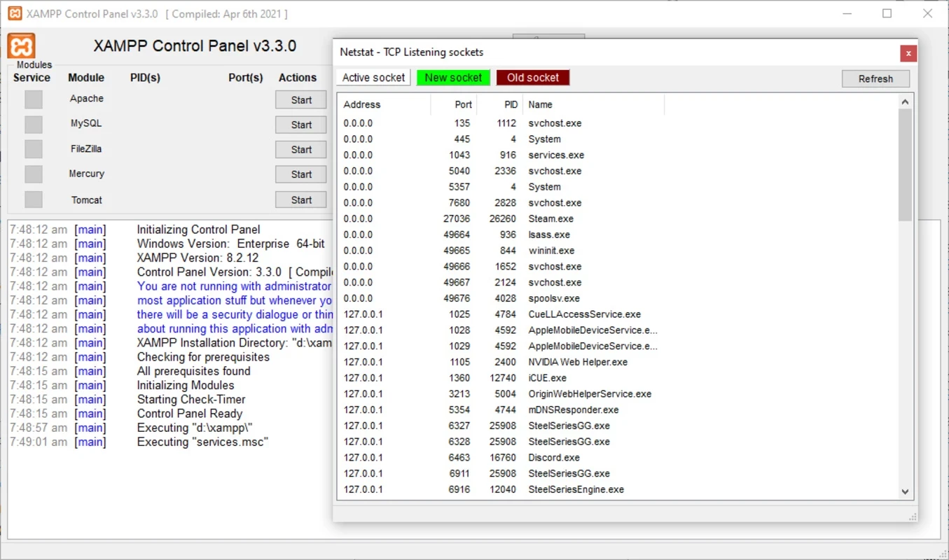This screenshot has height=560, width=949.
Task: Click the green New socket legend
Action: click(x=453, y=78)
